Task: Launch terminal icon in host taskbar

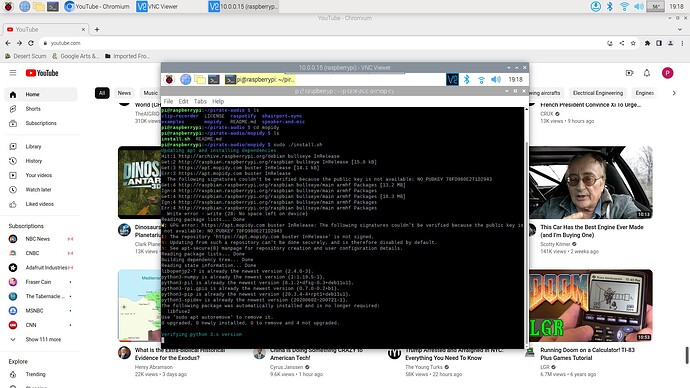Action: pos(53,6)
